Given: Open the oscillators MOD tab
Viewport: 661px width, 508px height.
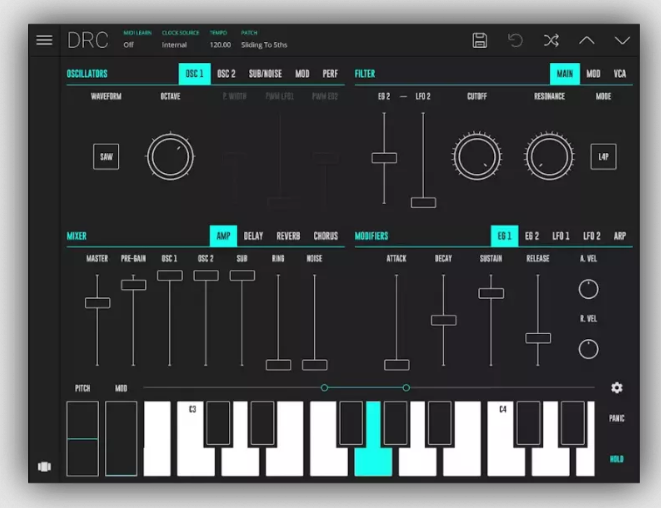Looking at the screenshot, I should 302,74.
